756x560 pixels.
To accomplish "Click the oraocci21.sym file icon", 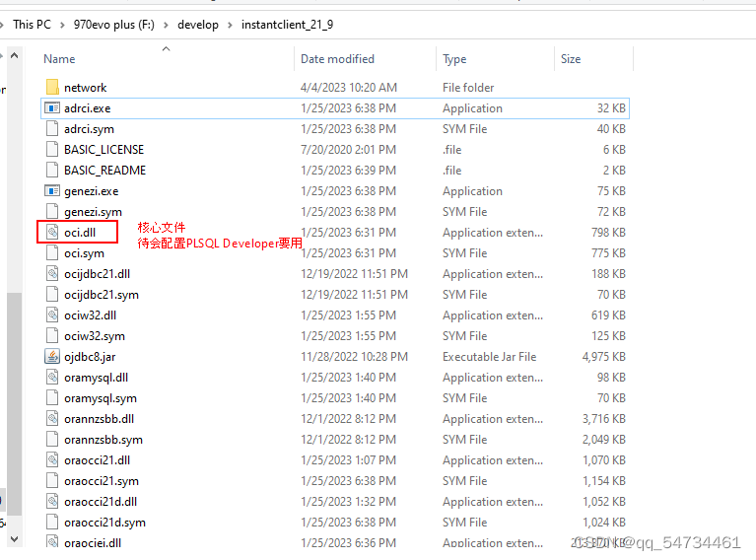I will (x=52, y=481).
